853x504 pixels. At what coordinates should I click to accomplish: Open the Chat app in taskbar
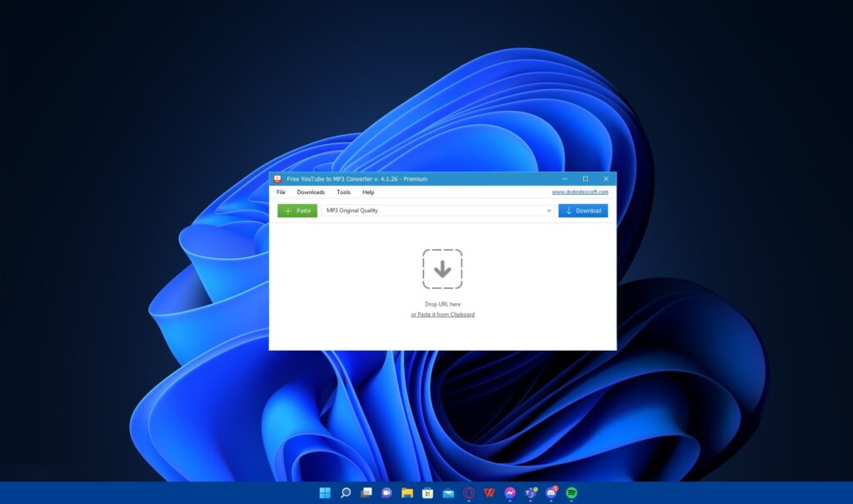point(387,493)
